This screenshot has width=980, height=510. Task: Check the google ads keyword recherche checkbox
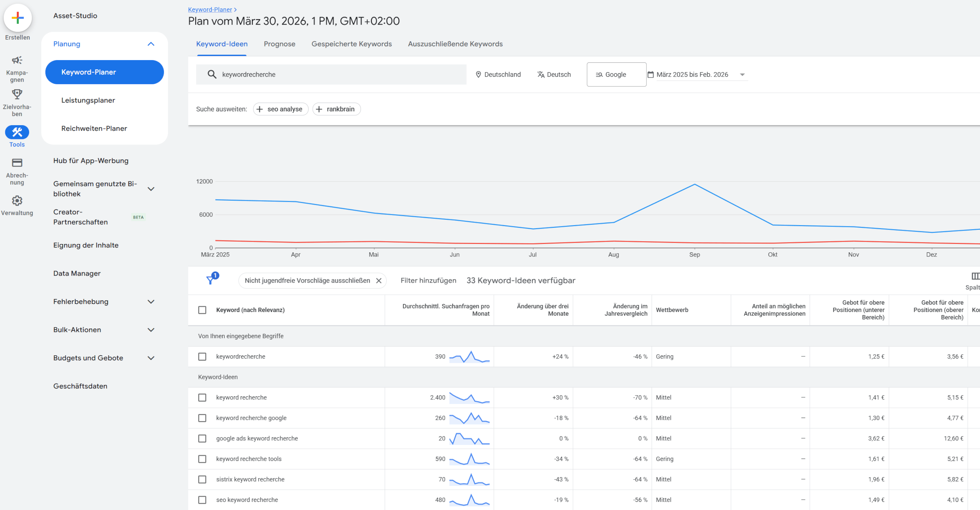[203, 438]
